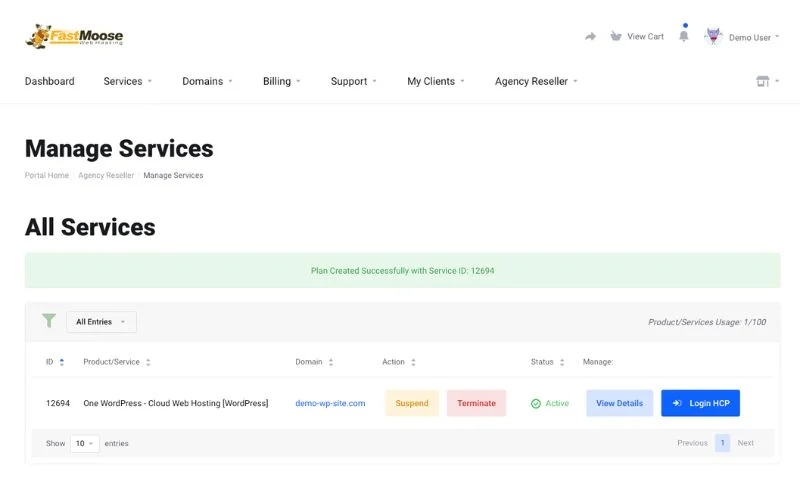
Task: Expand the Agency Reseller menu
Action: (x=536, y=81)
